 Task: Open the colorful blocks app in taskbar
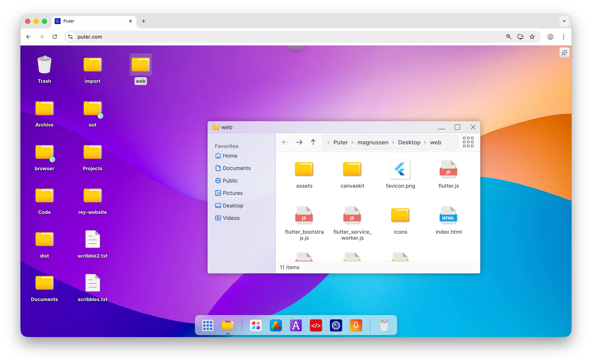point(276,325)
